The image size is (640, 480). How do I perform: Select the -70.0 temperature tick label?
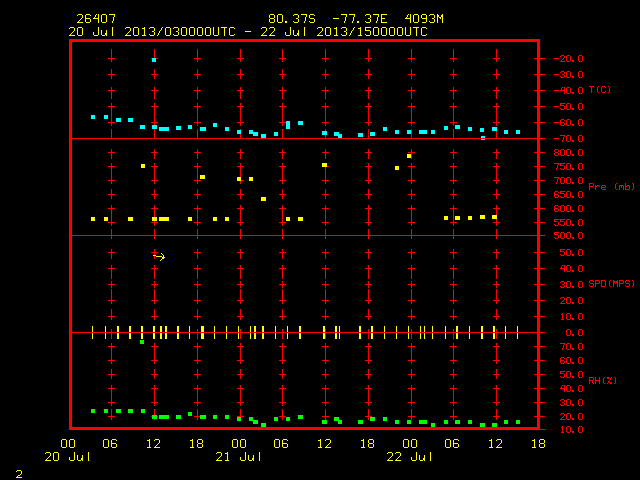[x=569, y=139]
